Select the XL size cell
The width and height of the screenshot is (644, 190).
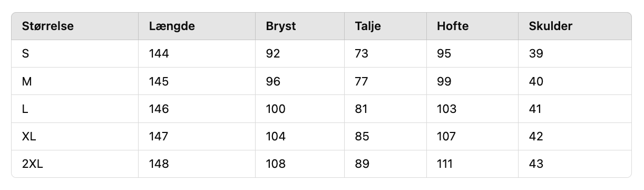[x=29, y=137]
